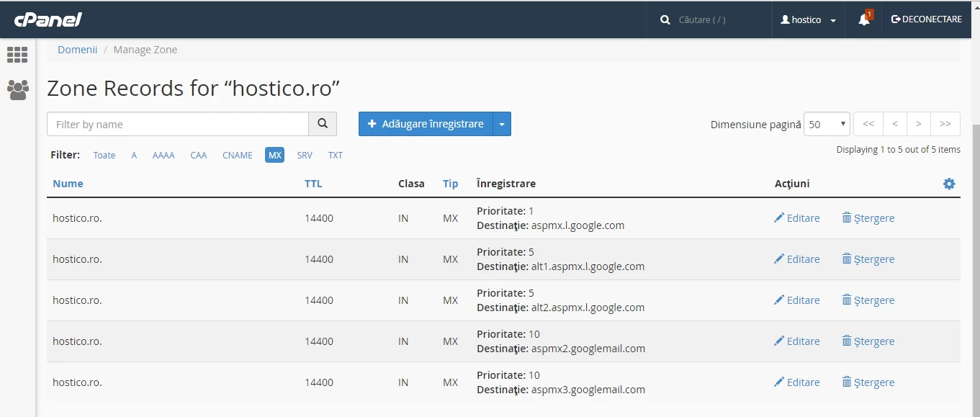The image size is (980, 417).
Task: Open the hostico account dropdown caret
Action: [x=832, y=19]
